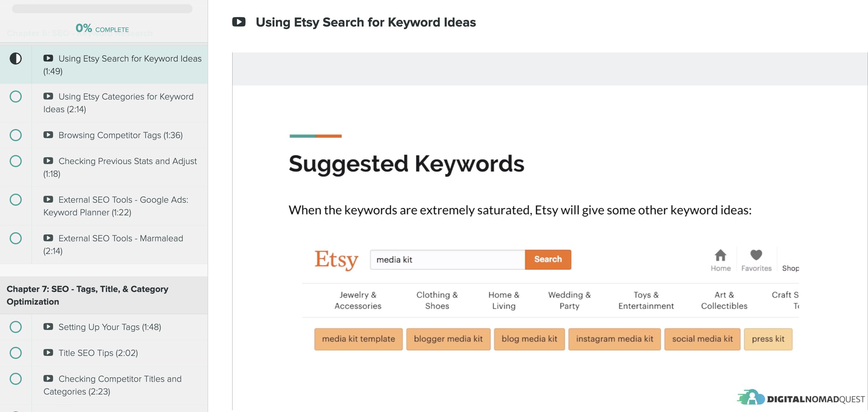Click Favorites label under the heart icon
The width and height of the screenshot is (868, 412).
pyautogui.click(x=756, y=268)
